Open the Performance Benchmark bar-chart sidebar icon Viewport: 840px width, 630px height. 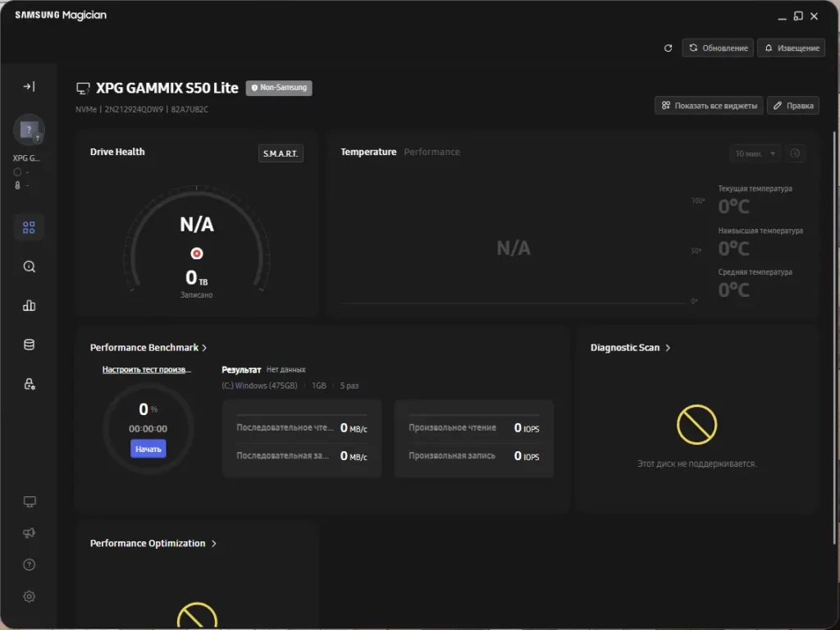coord(29,306)
